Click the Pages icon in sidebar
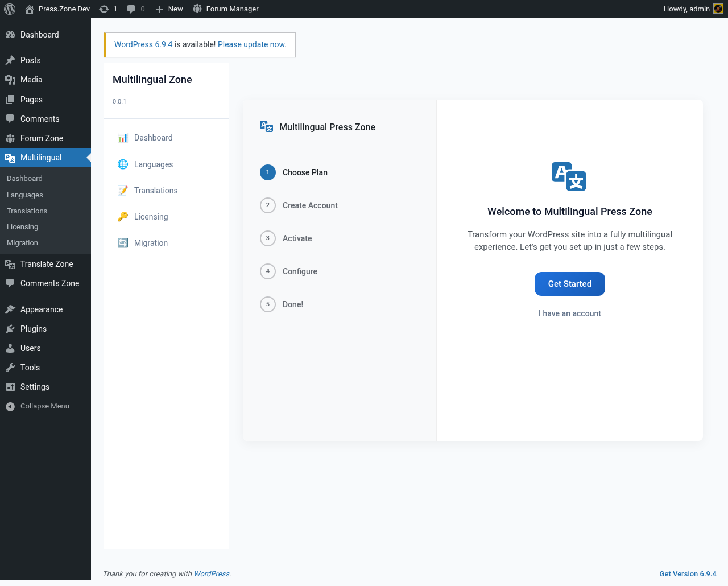 [10, 100]
